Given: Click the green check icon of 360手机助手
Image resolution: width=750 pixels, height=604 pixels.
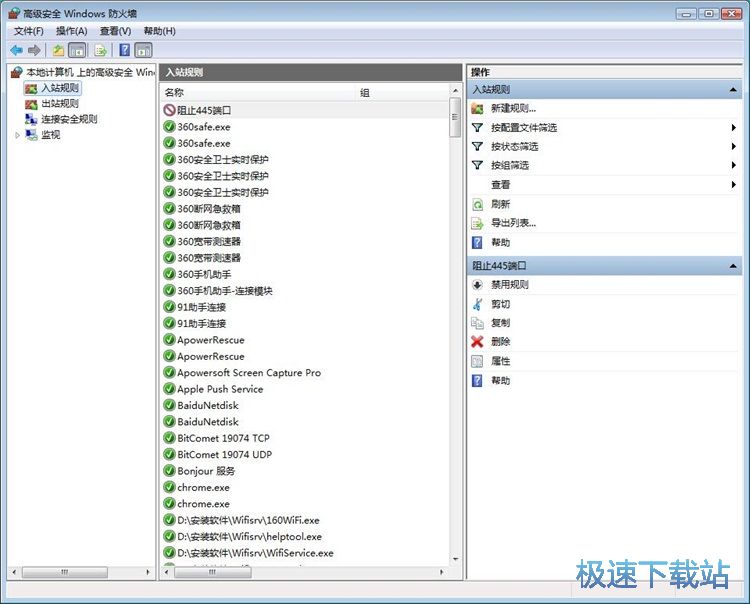Looking at the screenshot, I should coord(169,274).
